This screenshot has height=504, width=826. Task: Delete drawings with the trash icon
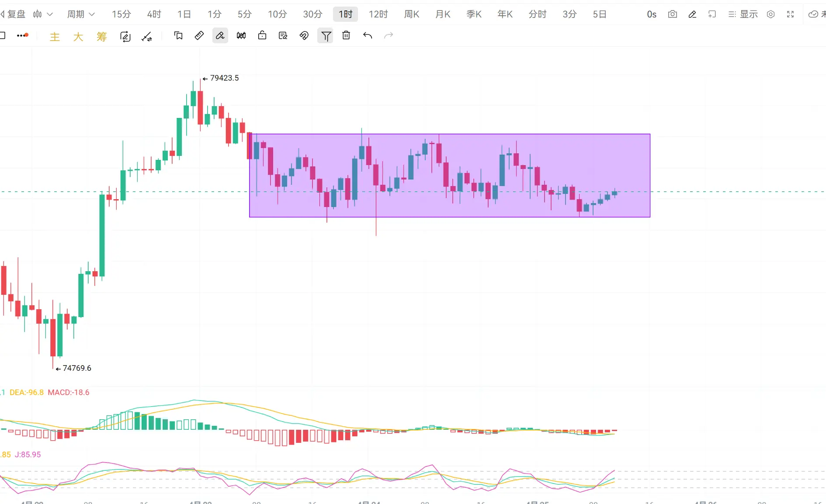click(346, 35)
